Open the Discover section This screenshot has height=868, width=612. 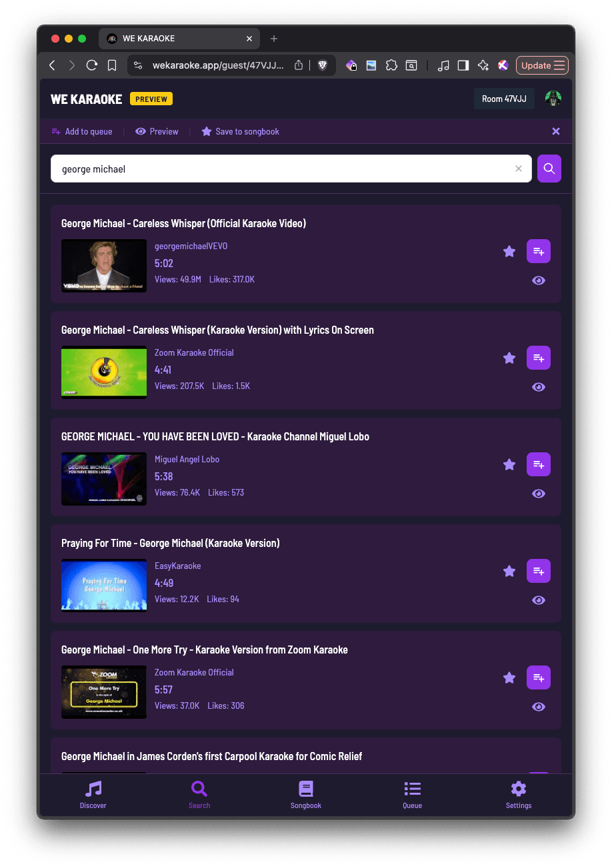(x=93, y=794)
